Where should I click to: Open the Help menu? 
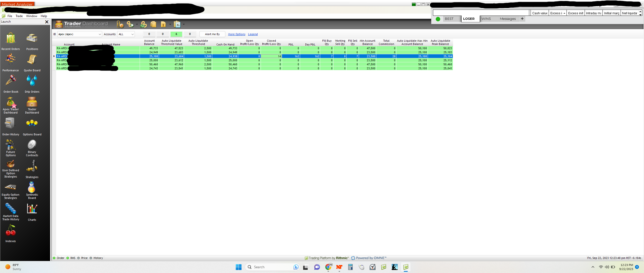[x=44, y=16]
